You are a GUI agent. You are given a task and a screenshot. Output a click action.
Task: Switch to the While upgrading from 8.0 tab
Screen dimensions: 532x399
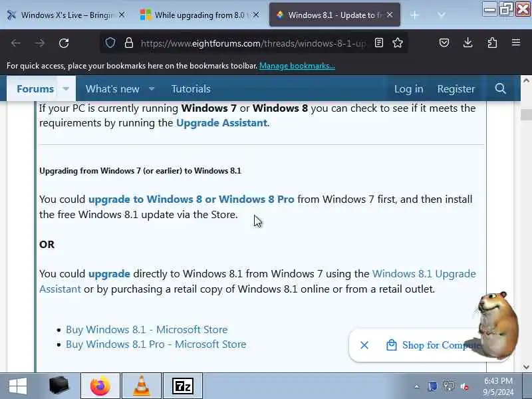pyautogui.click(x=199, y=15)
